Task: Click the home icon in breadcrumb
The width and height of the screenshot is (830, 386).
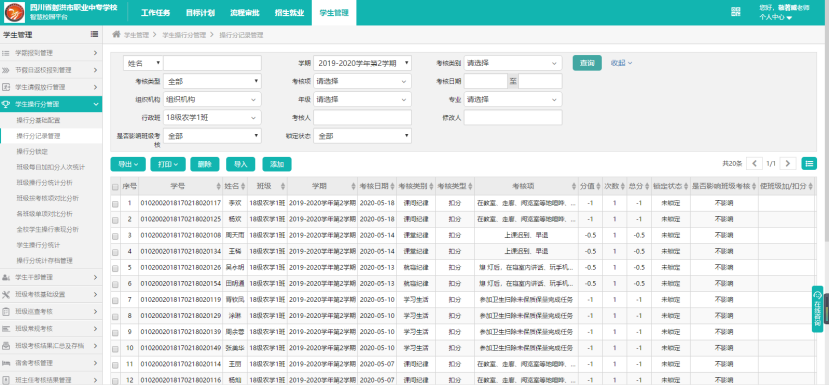Action: click(116, 34)
